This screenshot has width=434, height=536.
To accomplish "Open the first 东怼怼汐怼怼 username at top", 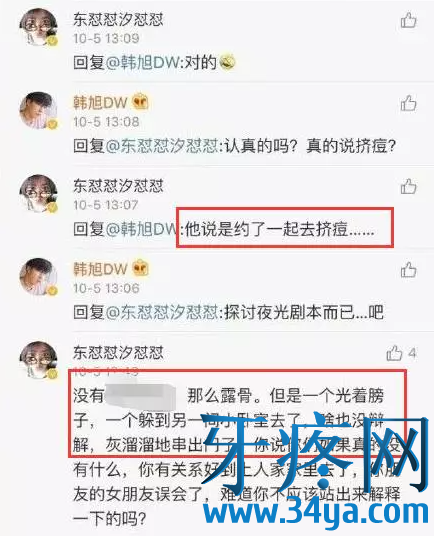I will pos(118,19).
